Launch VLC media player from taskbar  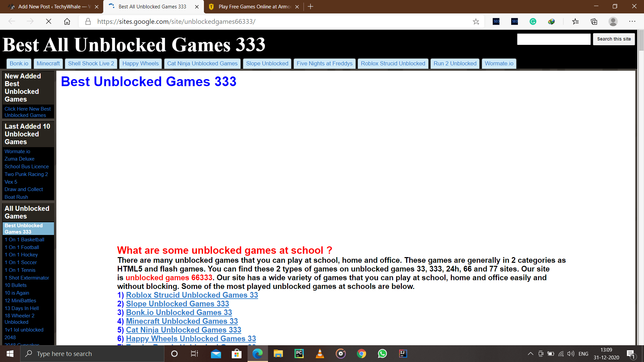tap(320, 354)
